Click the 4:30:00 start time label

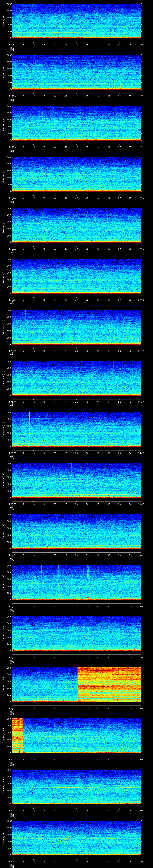12,861
